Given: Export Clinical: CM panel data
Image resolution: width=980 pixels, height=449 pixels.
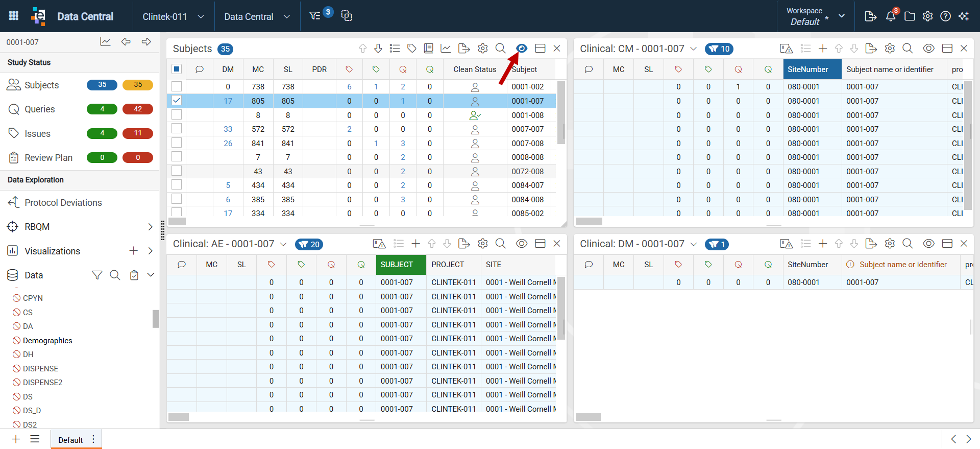Looking at the screenshot, I should pos(871,49).
